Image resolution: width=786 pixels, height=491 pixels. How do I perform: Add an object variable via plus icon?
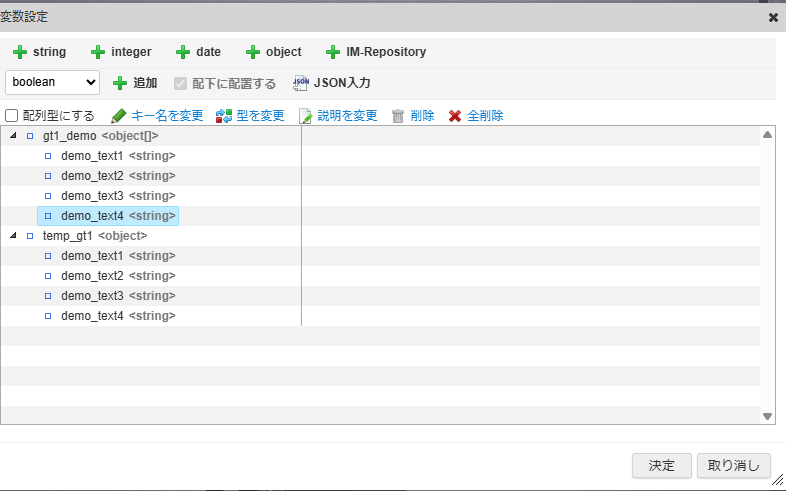(x=253, y=52)
